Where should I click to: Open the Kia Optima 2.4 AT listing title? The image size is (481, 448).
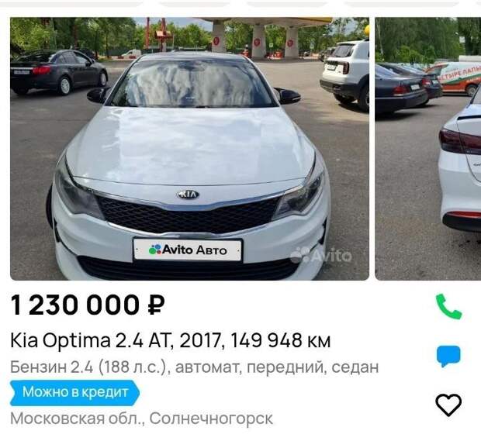[171, 340]
